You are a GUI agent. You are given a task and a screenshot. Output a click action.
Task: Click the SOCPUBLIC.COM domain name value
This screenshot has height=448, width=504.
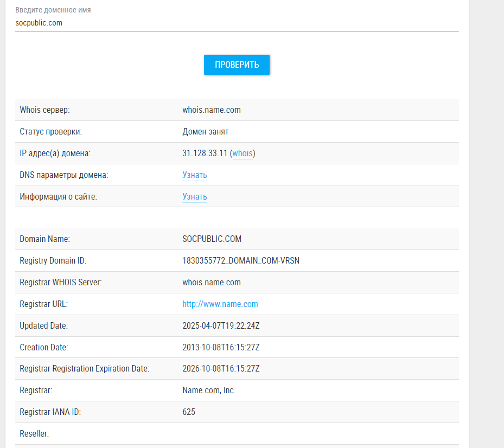[x=212, y=239]
